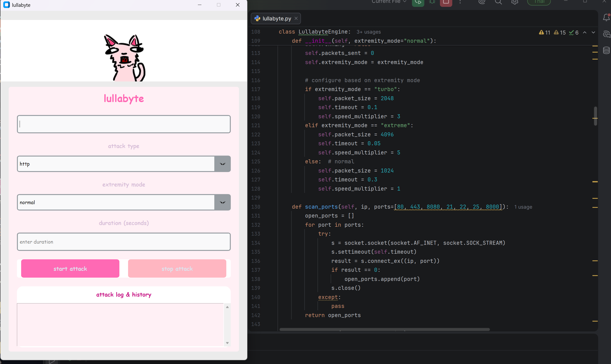
Task: Click the Rerun lullabyte icon in toolbar
Action: pyautogui.click(x=418, y=2)
